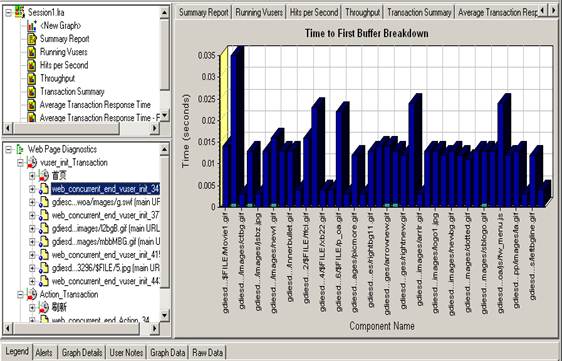
Task: Click the Running Vusers graph icon
Action: (x=32, y=52)
